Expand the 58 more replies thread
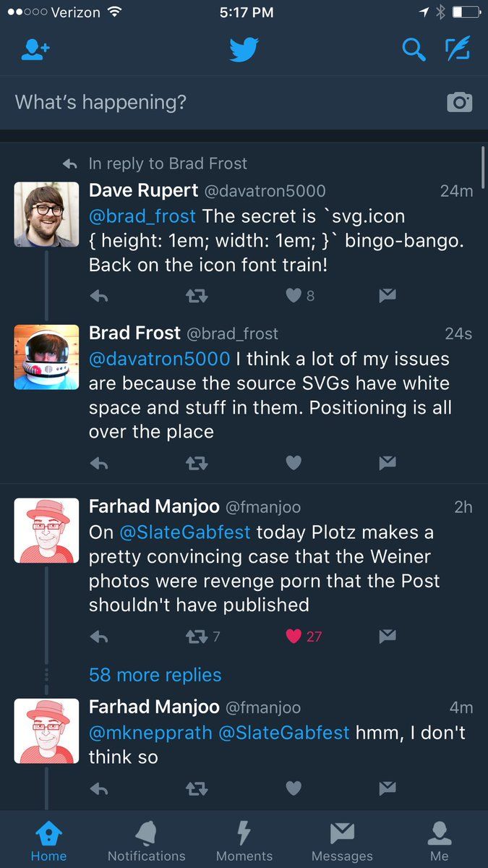 pyautogui.click(x=155, y=675)
